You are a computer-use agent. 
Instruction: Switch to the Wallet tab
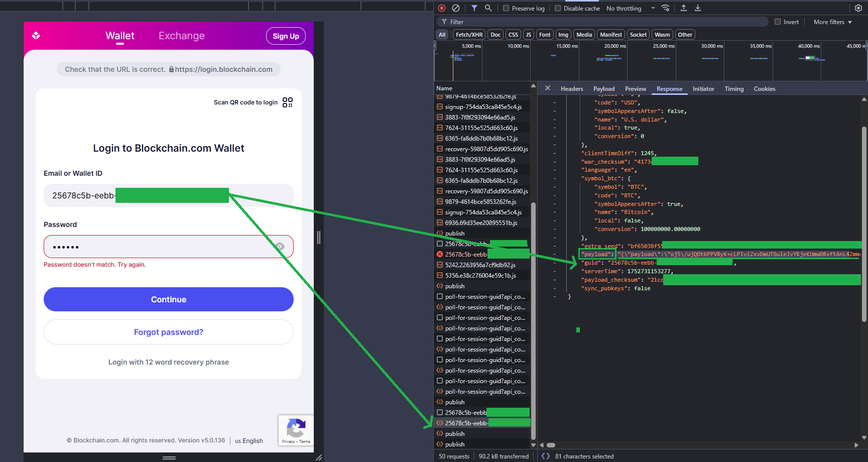pyautogui.click(x=120, y=36)
